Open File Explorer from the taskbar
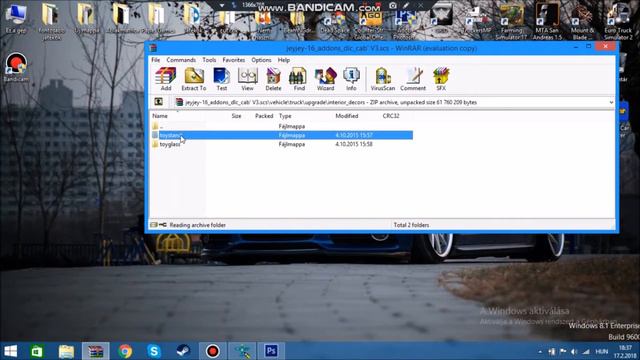The image size is (640, 360). point(66,351)
